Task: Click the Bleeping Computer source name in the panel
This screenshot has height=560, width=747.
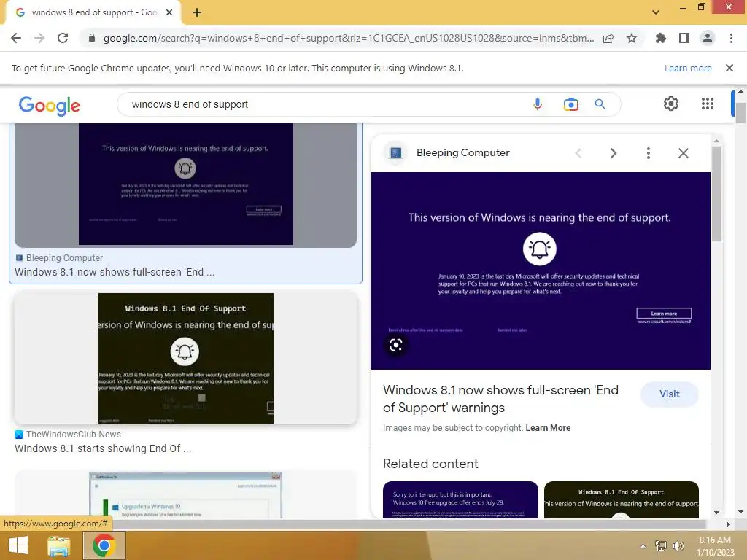Action: pos(463,153)
